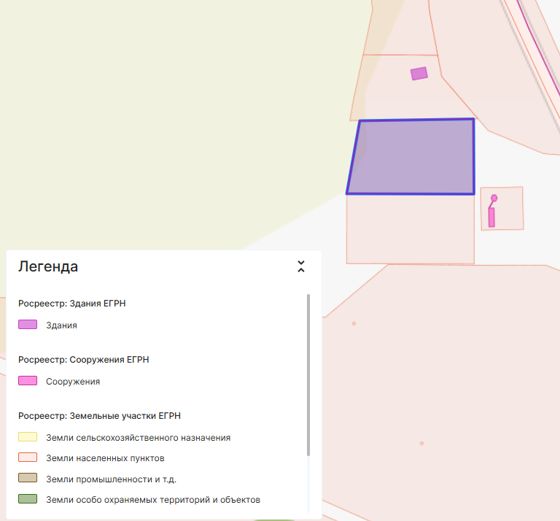The width and height of the screenshot is (560, 521).
Task: Click the heading 'Росреестр: Сооружения ЕГРН'
Action: [x=84, y=360]
